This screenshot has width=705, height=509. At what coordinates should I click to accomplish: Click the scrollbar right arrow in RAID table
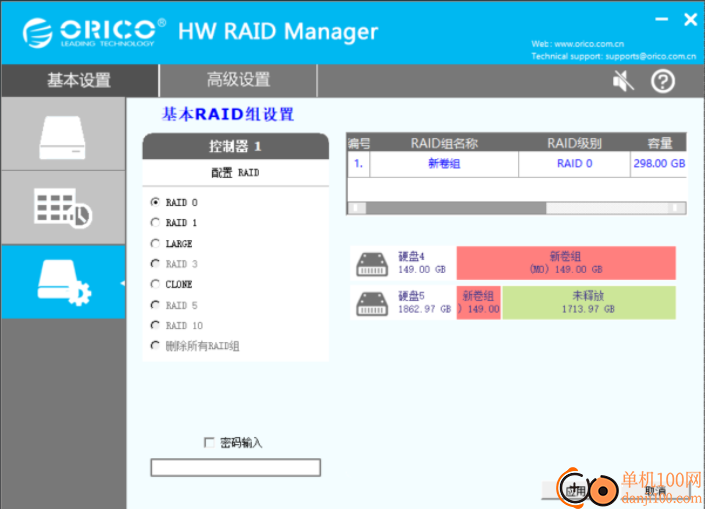coord(675,208)
